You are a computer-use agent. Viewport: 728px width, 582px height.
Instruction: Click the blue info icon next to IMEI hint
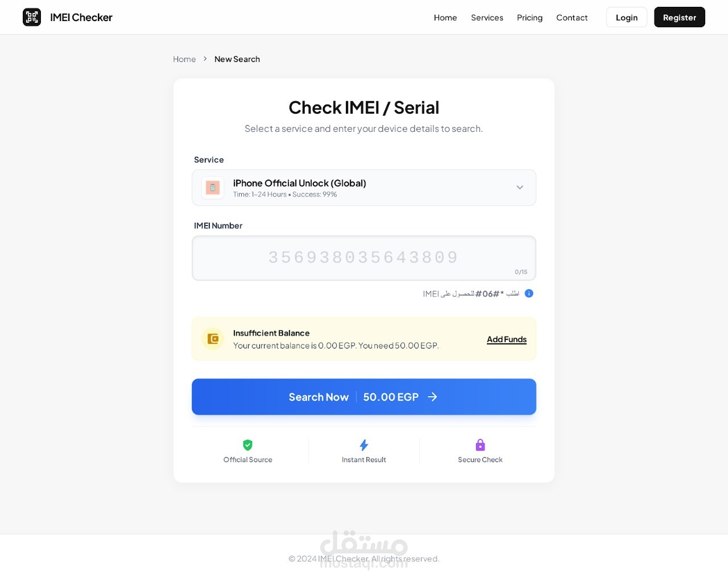(x=529, y=293)
